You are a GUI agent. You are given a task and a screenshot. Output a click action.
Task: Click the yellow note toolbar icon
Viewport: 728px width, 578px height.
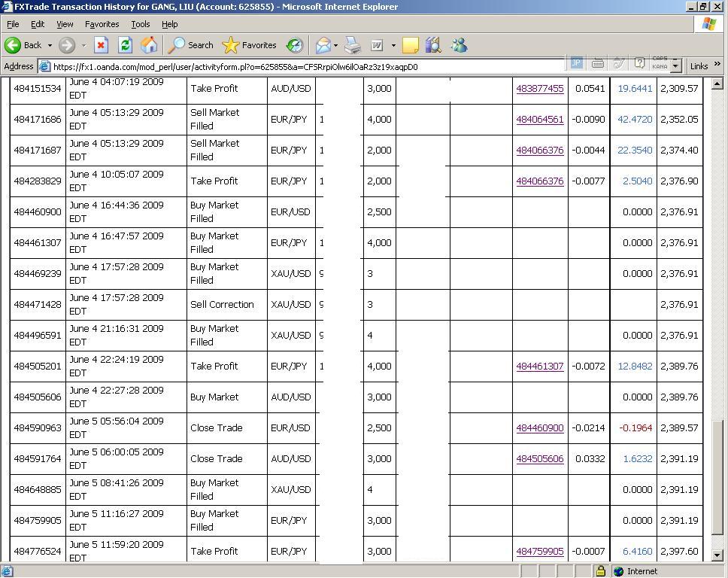click(411, 45)
